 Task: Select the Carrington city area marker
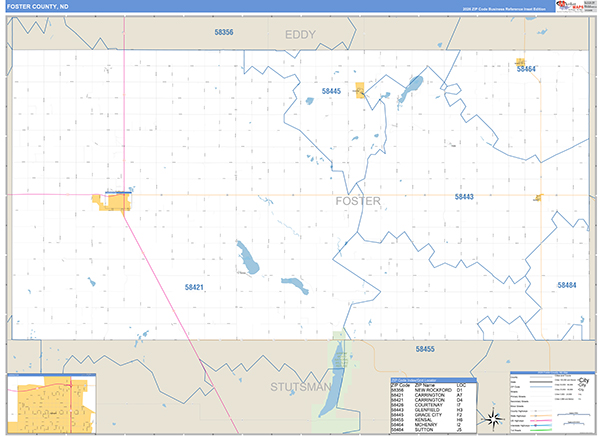pos(111,202)
